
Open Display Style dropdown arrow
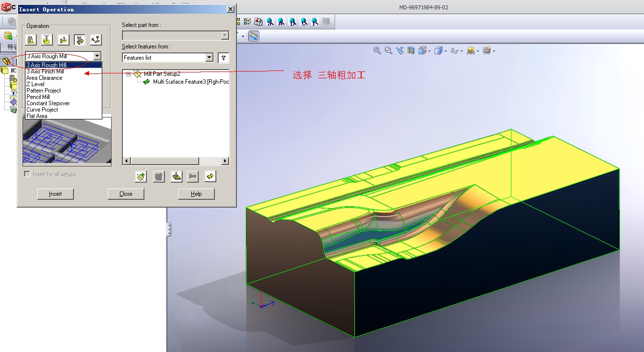coord(445,51)
